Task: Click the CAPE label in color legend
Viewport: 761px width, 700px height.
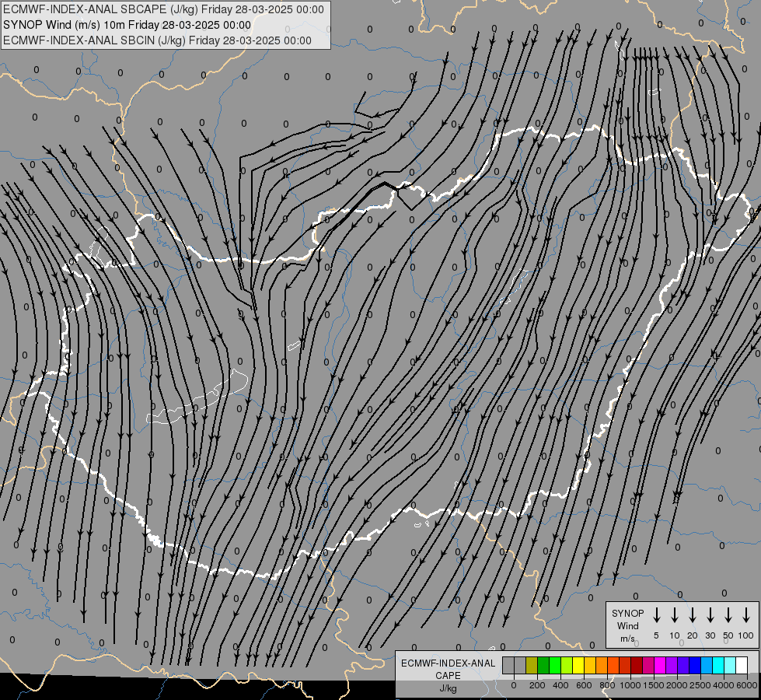Action: click(x=448, y=676)
